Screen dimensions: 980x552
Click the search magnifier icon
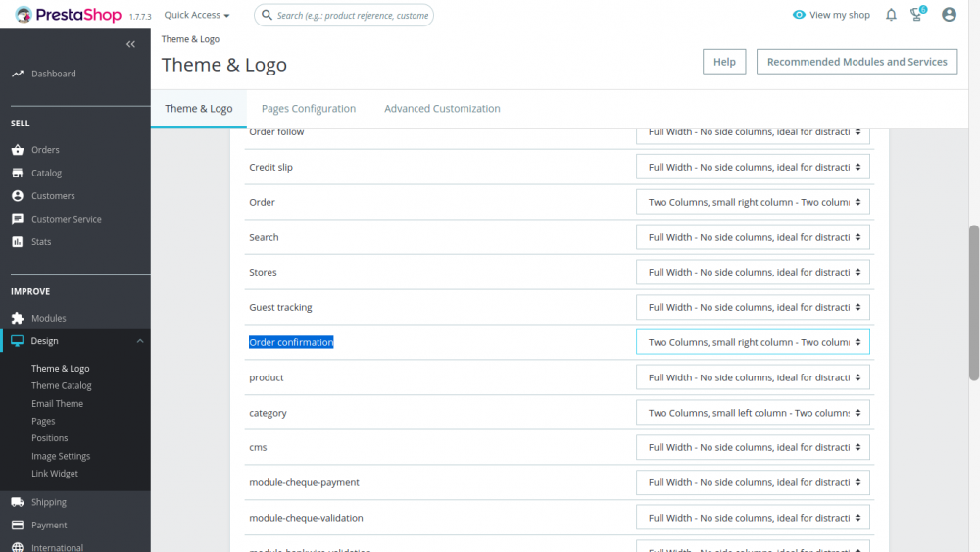pyautogui.click(x=267, y=15)
